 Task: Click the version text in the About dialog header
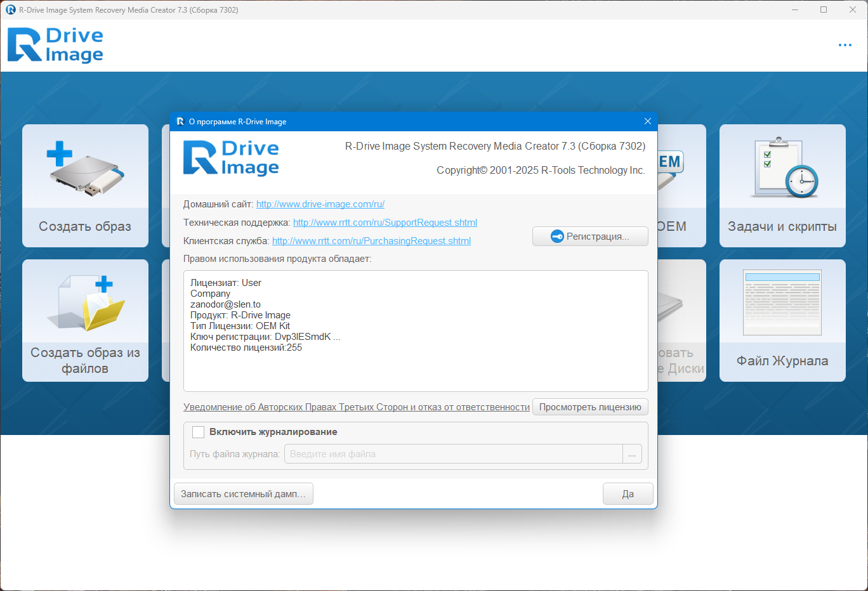point(495,146)
